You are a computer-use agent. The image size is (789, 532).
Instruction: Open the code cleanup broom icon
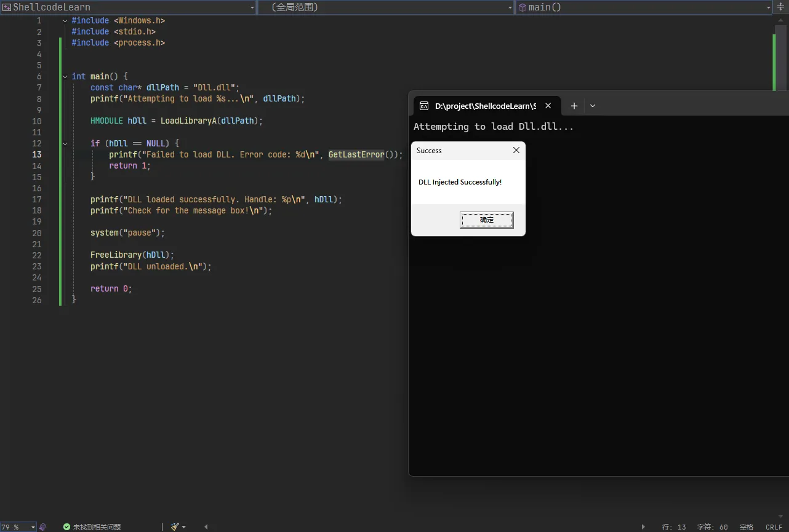coord(175,527)
